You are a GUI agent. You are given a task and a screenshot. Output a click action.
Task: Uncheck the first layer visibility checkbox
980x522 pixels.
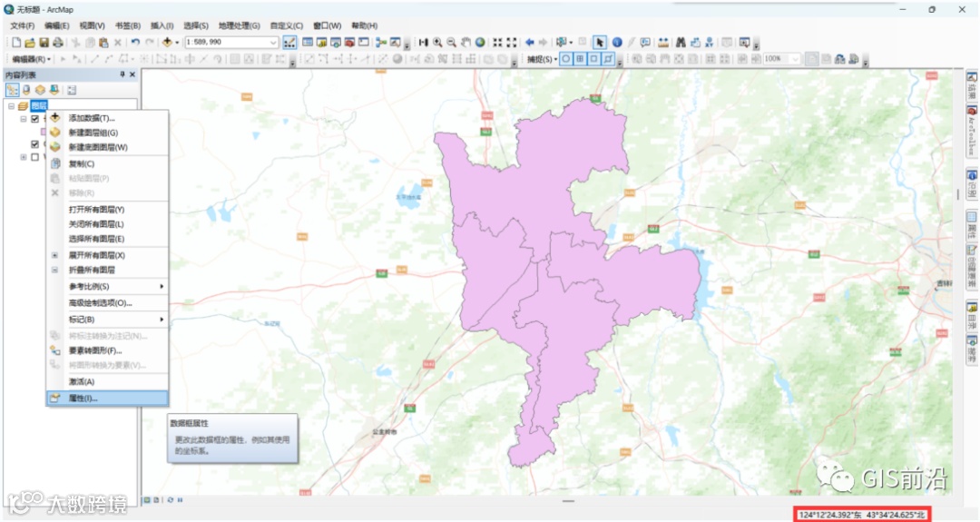pyautogui.click(x=35, y=119)
